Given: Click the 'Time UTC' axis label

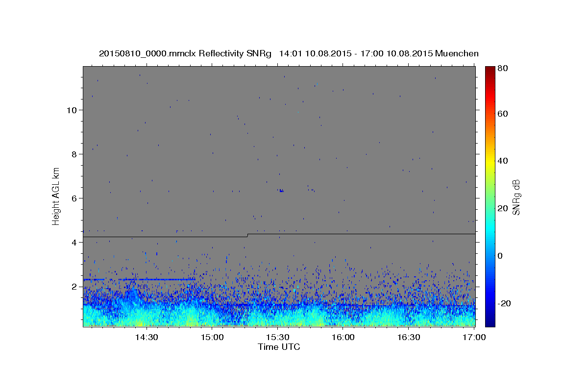Looking at the screenshot, I should point(279,347).
